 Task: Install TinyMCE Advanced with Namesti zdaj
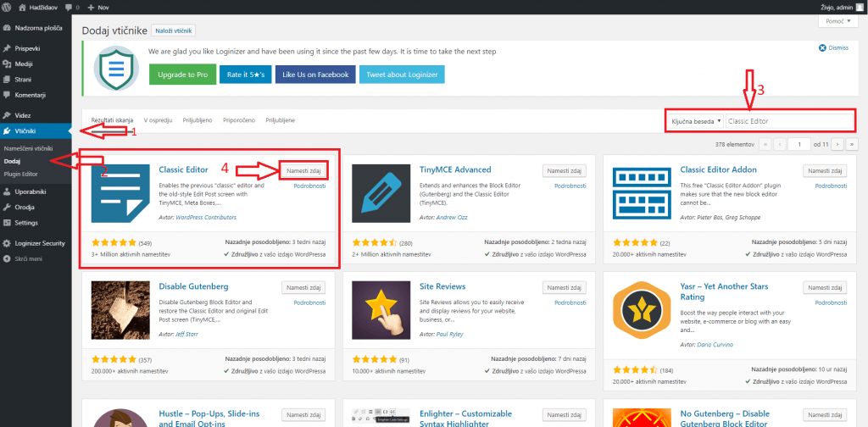pos(564,170)
